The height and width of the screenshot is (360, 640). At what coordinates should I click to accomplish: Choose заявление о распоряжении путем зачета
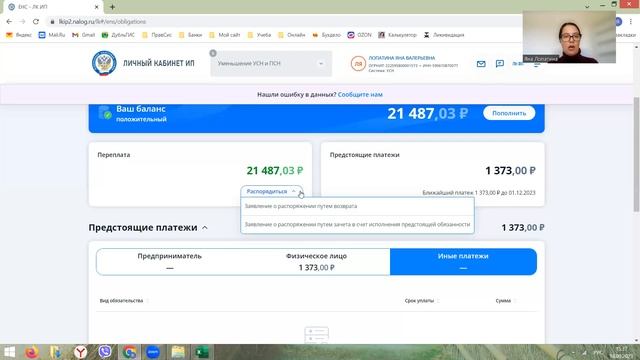coord(358,224)
